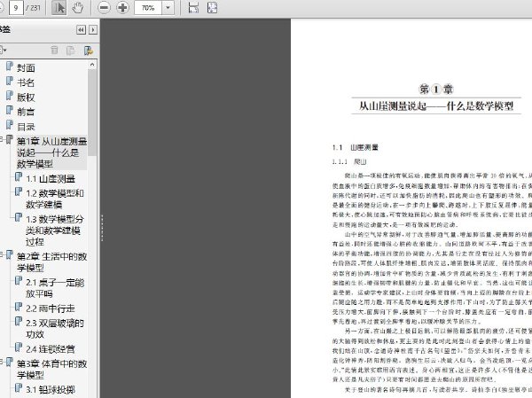Click the navigation pane splitter handle
The image size is (532, 398).
102,228
